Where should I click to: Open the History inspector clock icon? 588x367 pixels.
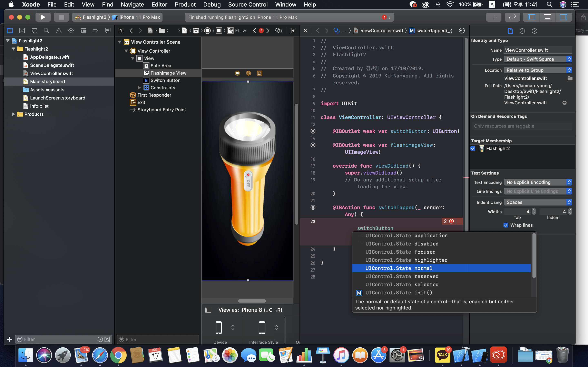522,31
